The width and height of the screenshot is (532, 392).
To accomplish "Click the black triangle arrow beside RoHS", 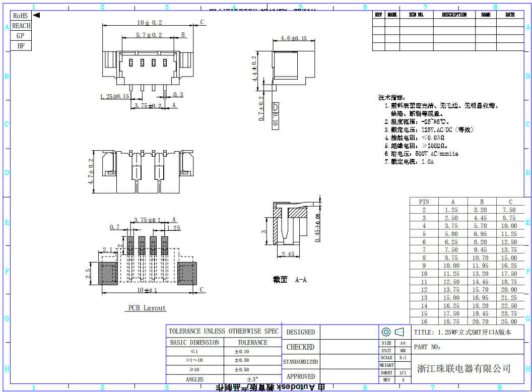I will point(36,16).
